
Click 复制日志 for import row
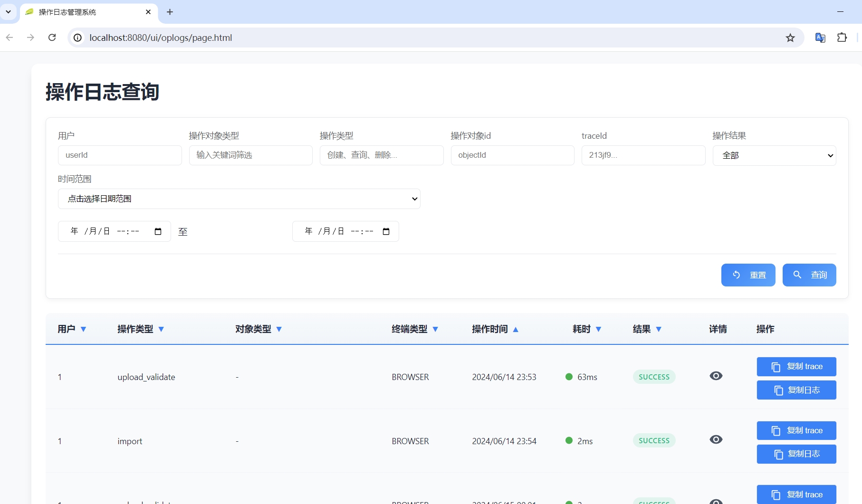coord(796,454)
